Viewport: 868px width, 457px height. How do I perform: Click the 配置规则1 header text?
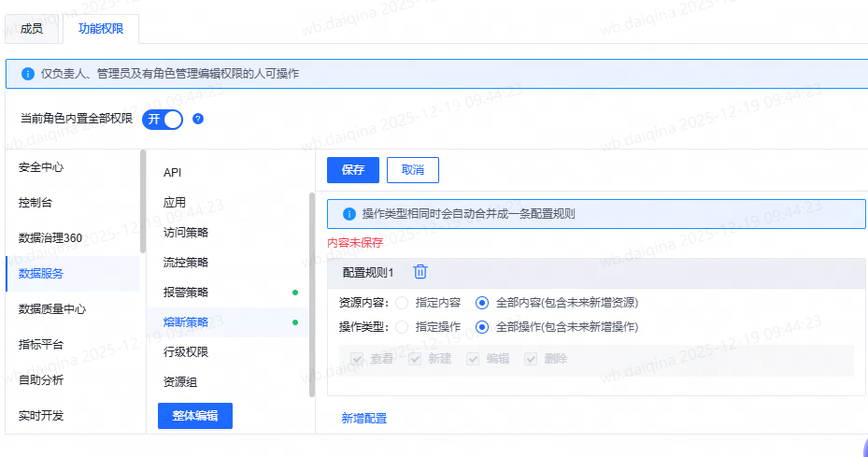(x=368, y=273)
